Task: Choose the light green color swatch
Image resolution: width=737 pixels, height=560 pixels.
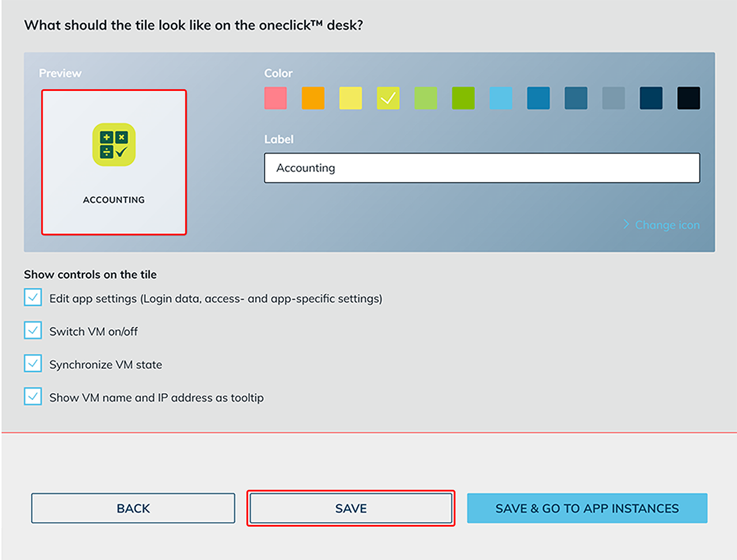Action: tap(426, 98)
